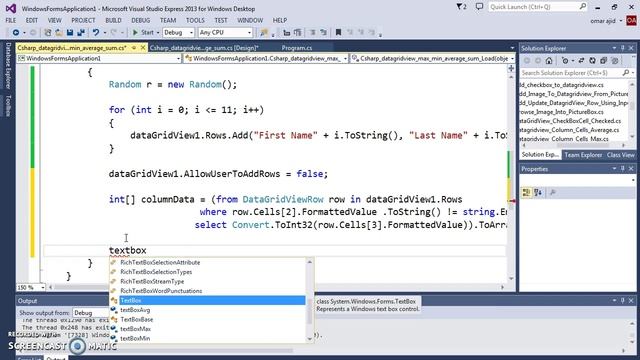This screenshot has height=360, width=640.
Task: Click Solution Explorer pending changes filter icon
Action: (x=565, y=61)
